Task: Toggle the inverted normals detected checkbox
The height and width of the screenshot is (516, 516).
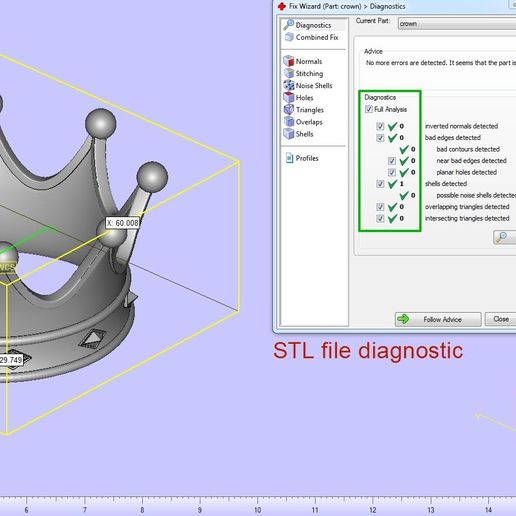Action: [380, 126]
